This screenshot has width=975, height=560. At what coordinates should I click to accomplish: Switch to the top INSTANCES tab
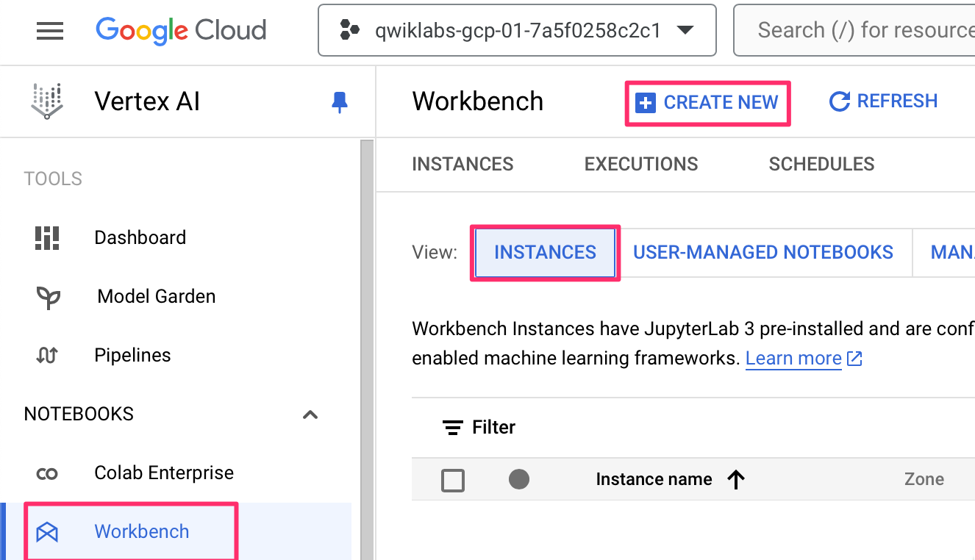[x=463, y=164]
